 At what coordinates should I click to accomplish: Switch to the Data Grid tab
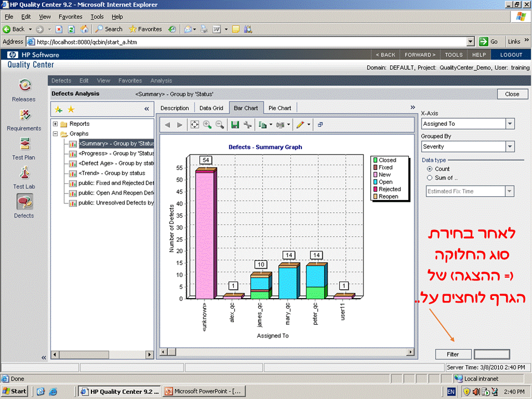[x=211, y=108]
